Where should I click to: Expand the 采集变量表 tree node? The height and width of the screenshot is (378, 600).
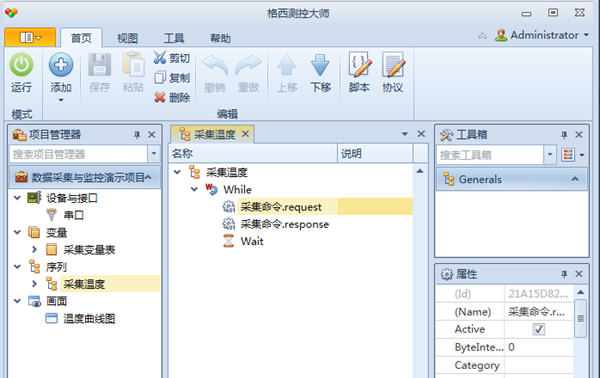[34, 249]
